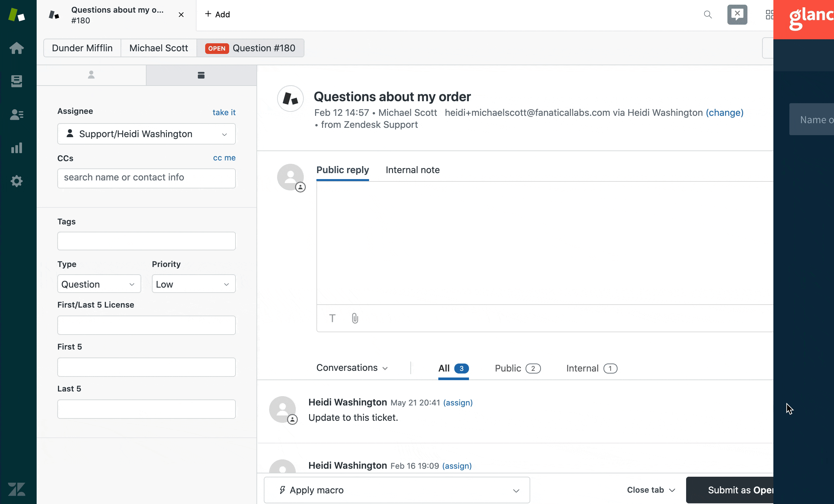Open the Priority dropdown showing Low
This screenshot has width=834, height=504.
[193, 284]
